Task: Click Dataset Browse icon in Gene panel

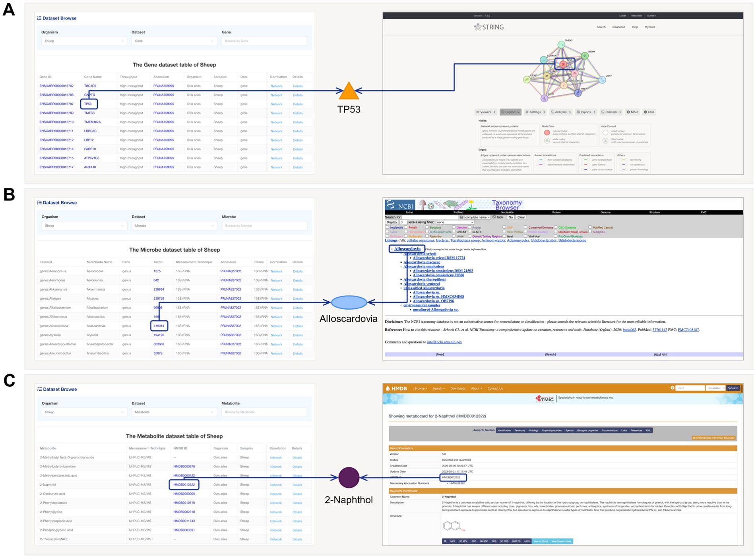Action: [x=39, y=18]
